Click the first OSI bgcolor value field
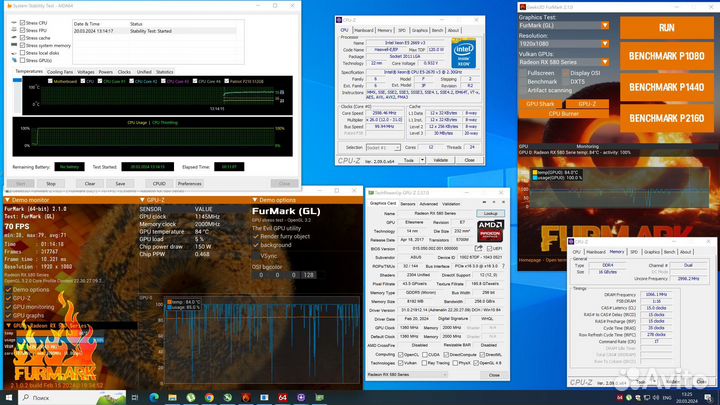Viewport: 720px width, 405px height. [261, 275]
